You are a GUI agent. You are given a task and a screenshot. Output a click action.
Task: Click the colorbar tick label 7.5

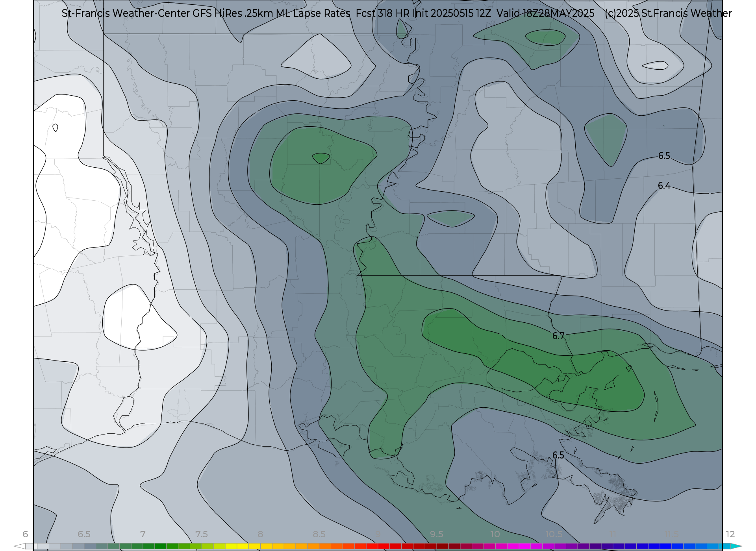pos(201,534)
